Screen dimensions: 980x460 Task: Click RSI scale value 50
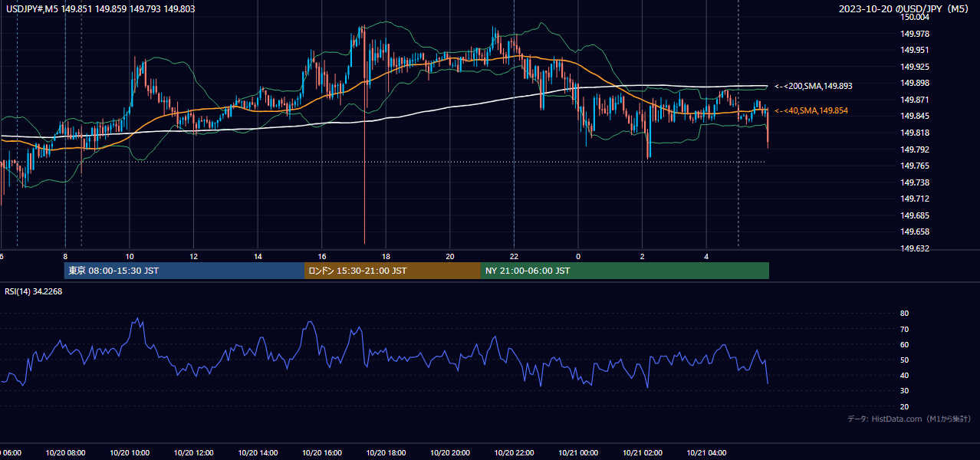tap(905, 360)
